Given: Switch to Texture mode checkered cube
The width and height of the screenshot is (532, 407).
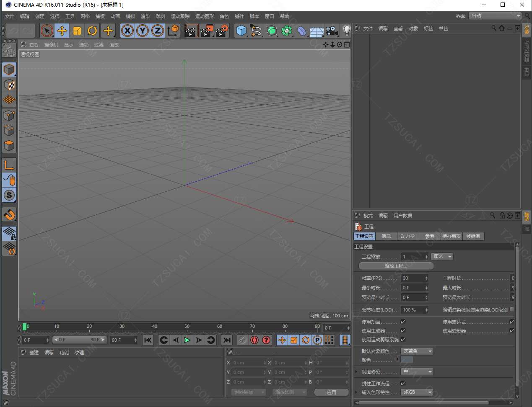Looking at the screenshot, I should [x=9, y=85].
